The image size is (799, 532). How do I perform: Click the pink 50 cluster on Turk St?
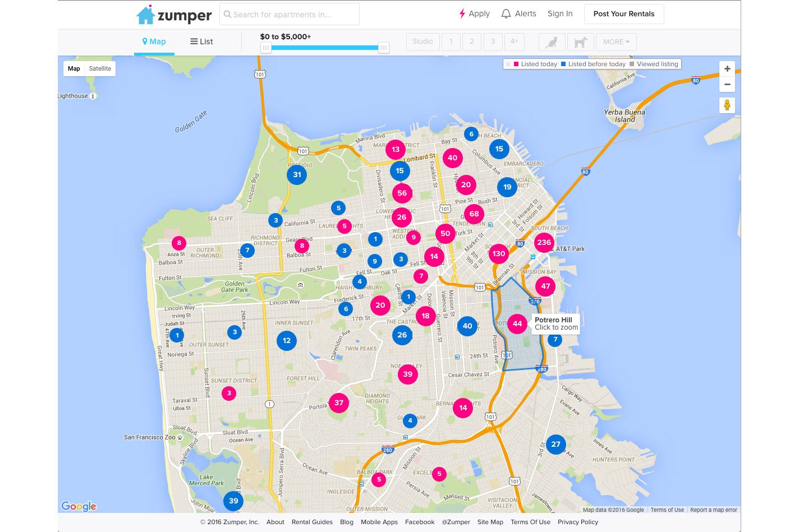tap(446, 233)
